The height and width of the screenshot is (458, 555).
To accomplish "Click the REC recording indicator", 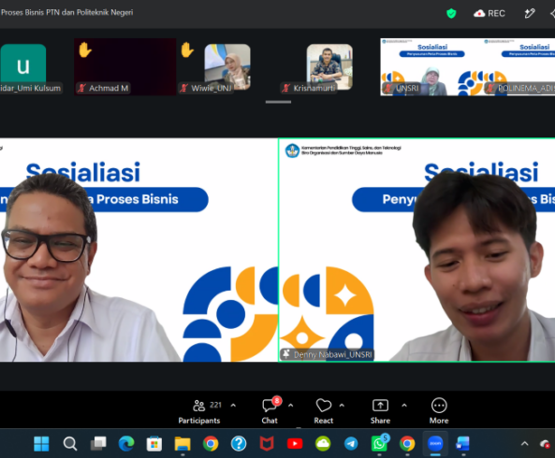I will pos(490,13).
